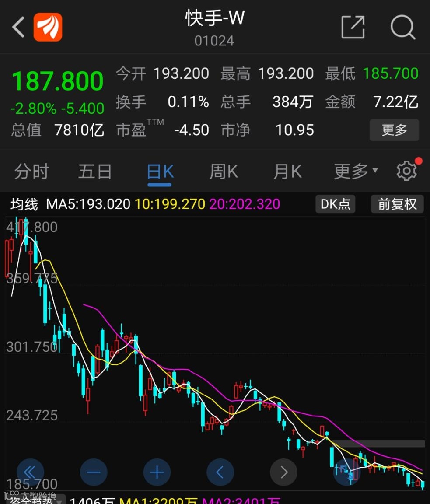Screen dimensions: 430x504
Task: Switch to 五日 tab
Action: click(95, 171)
